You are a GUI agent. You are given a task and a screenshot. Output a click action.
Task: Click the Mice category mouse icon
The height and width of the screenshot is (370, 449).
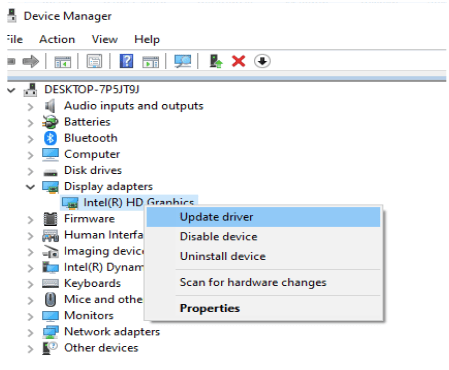[50, 299]
